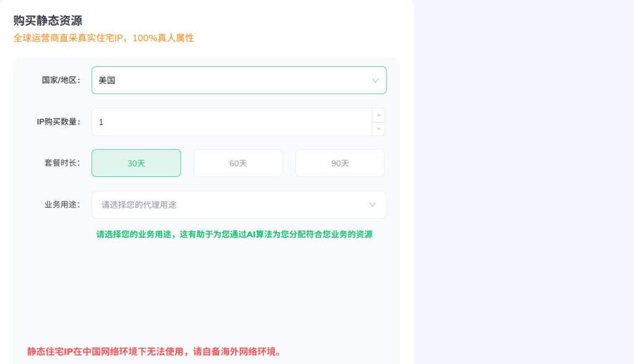
Task: Click the green 请选择您的业务用途 hint text
Action: pyautogui.click(x=234, y=235)
